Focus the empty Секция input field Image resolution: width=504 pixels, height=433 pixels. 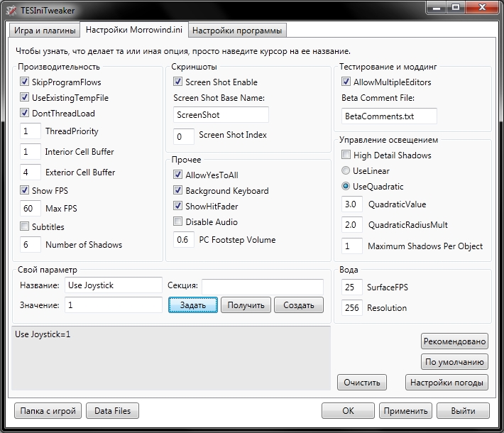[x=263, y=287]
